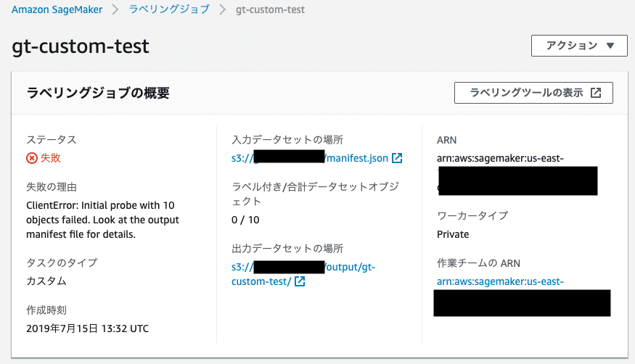635x364 pixels.
Task: Click the 作成時刻 label
Action: click(46, 310)
